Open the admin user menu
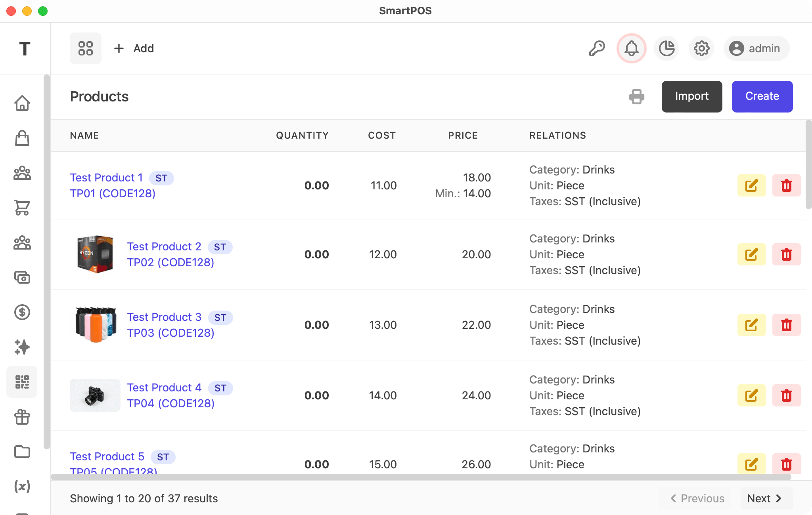812x515 pixels. 756,48
